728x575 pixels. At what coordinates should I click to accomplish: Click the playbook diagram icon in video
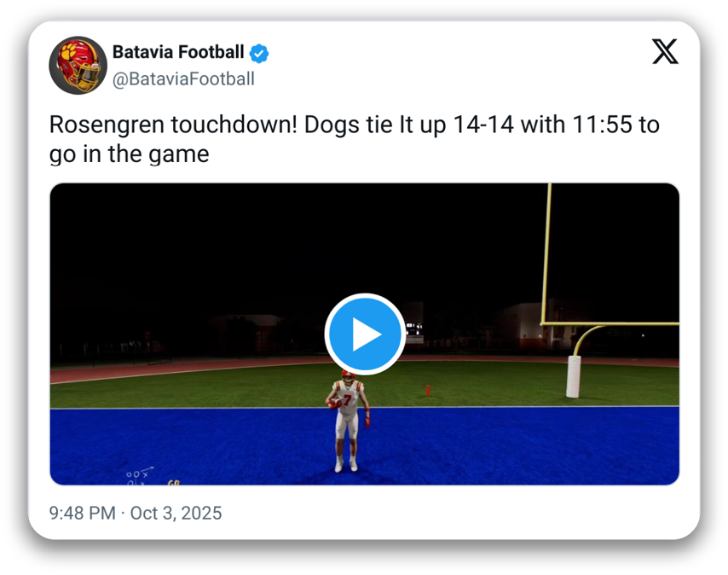coord(139,476)
